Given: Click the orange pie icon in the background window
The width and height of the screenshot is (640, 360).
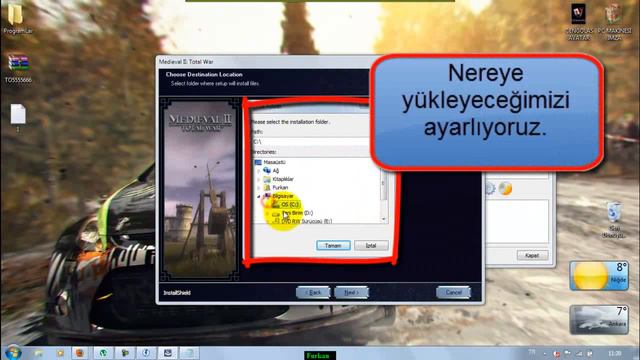Looking at the screenshot, I should pyautogui.click(x=505, y=189).
